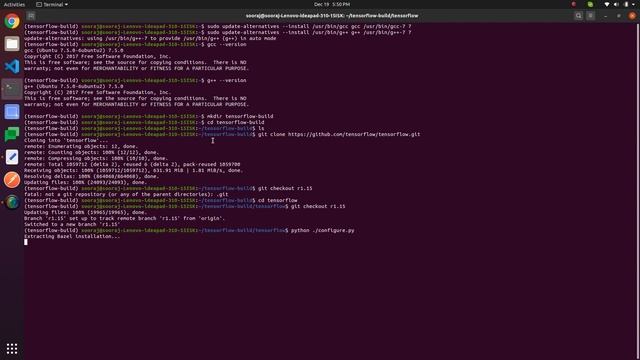Launch Visual Studio Code from the dock
Image resolution: width=640 pixels, height=360 pixels.
pyautogui.click(x=12, y=66)
